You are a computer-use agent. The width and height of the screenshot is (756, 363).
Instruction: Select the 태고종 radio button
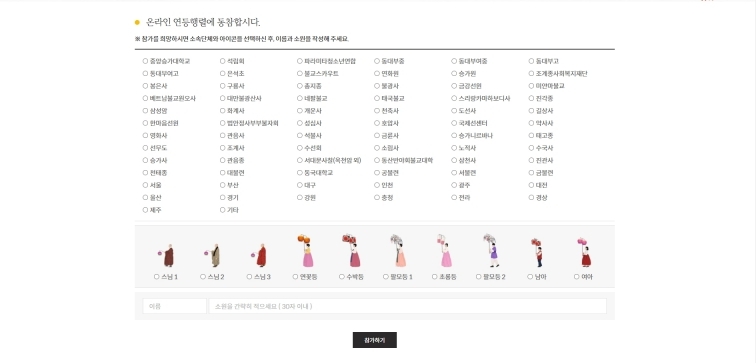tap(531, 135)
